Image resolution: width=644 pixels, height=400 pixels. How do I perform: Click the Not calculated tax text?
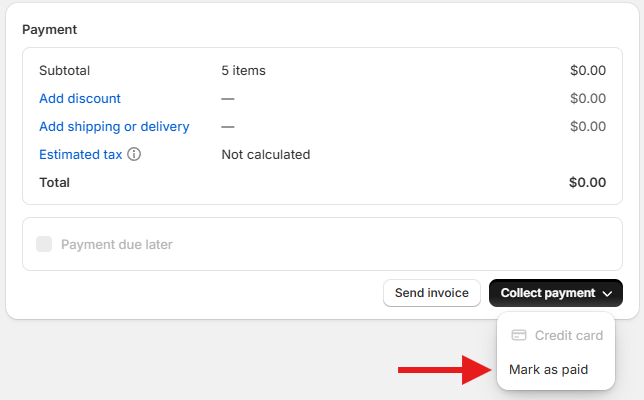point(265,155)
